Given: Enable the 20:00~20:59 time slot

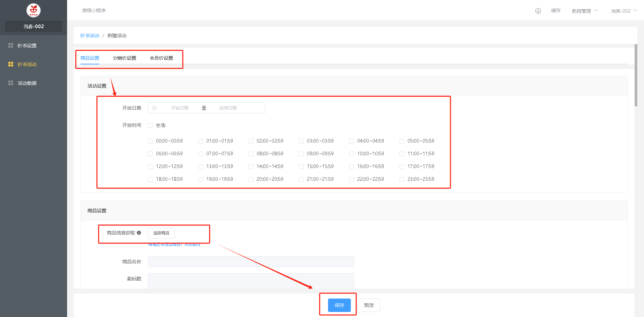Looking at the screenshot, I should pos(251,179).
